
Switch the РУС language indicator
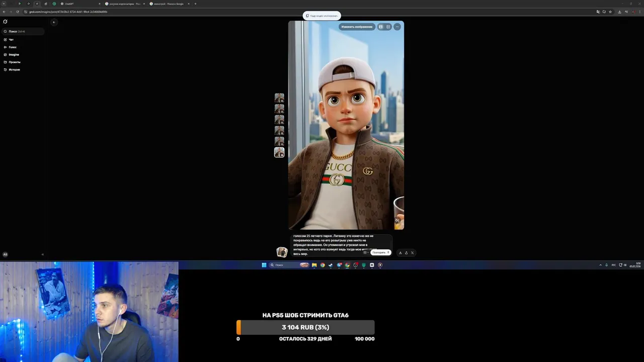click(x=614, y=265)
